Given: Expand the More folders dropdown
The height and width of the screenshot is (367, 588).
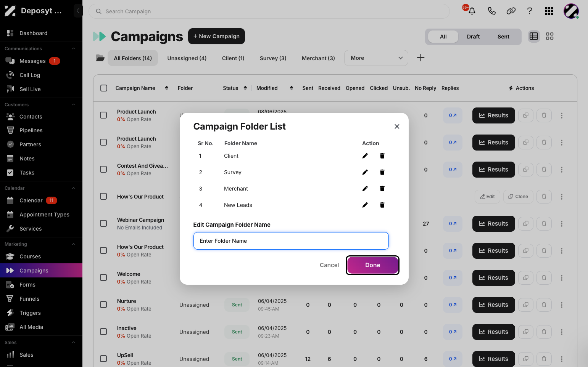Looking at the screenshot, I should click(x=376, y=58).
